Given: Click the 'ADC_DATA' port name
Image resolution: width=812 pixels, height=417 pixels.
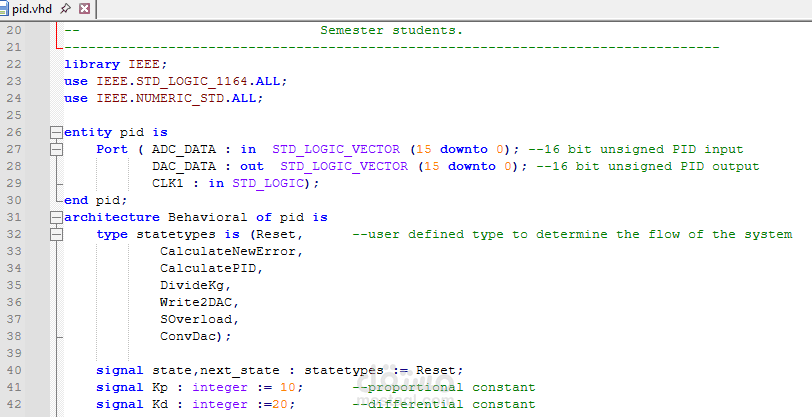Looking at the screenshot, I should tap(184, 149).
